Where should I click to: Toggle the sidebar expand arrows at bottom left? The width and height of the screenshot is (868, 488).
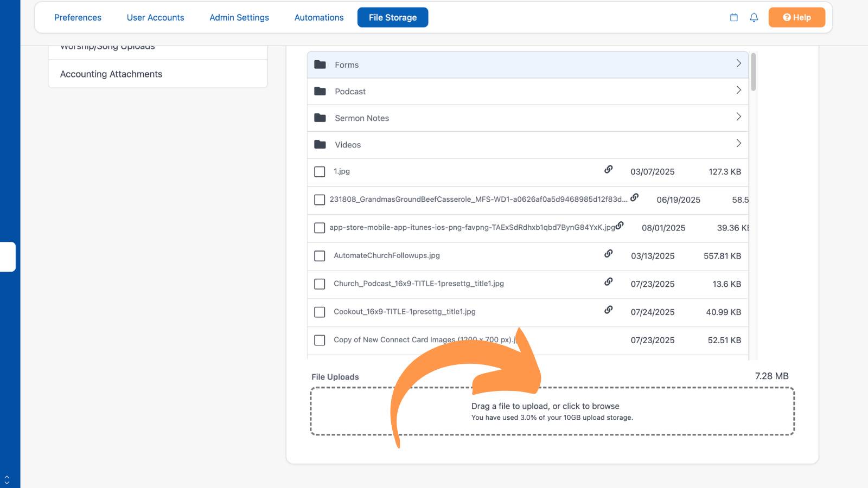(7, 480)
